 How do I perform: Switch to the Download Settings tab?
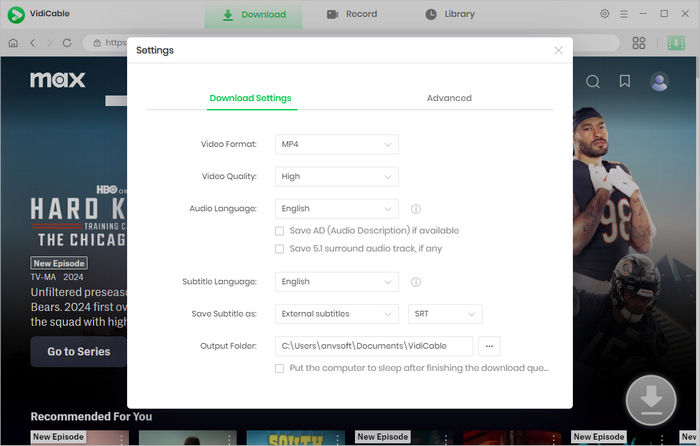coord(250,98)
